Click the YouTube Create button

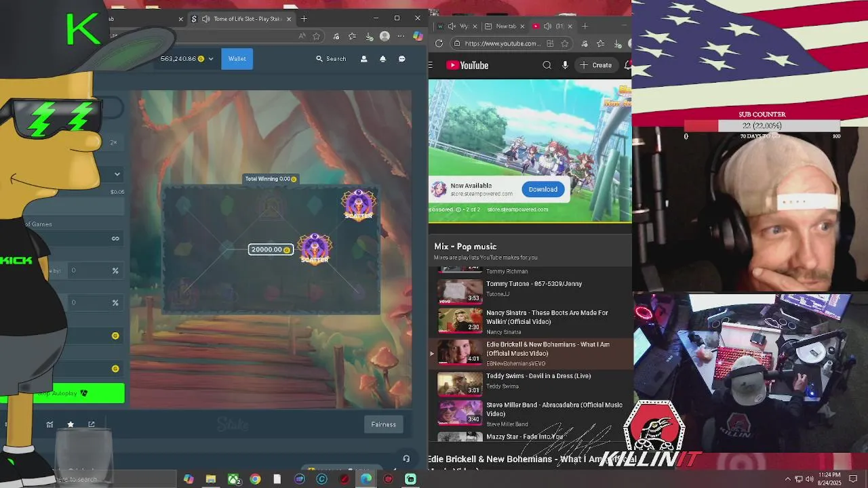click(596, 65)
